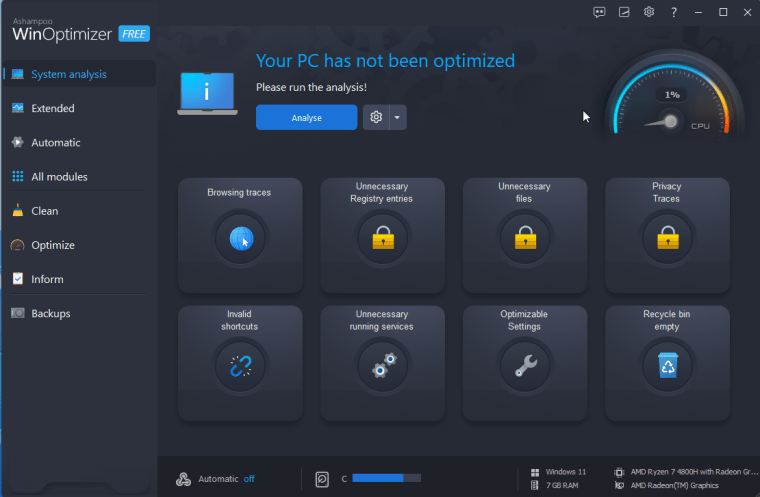Toggle the Automatic off switch
Viewport: 760px width, 497px height.
click(x=249, y=479)
